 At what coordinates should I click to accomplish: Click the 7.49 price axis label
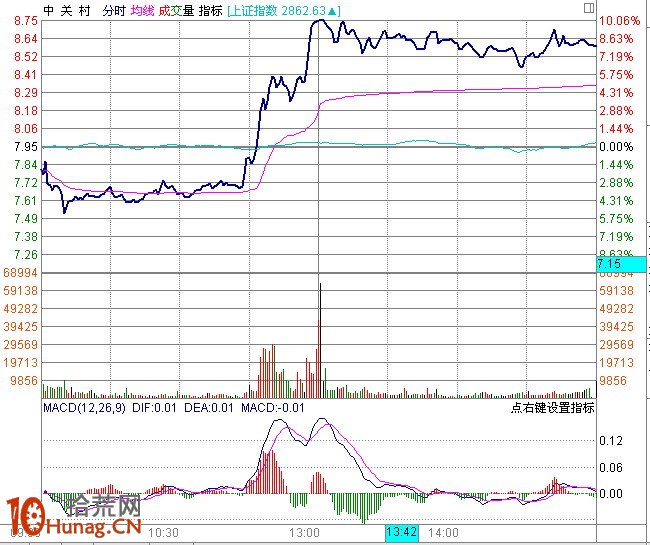tap(26, 218)
